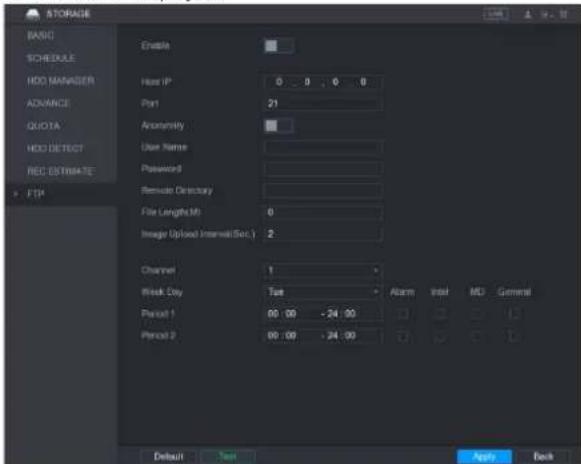The height and width of the screenshot is (464, 581).
Task: Open the grid menu icon at top right
Action: (563, 14)
